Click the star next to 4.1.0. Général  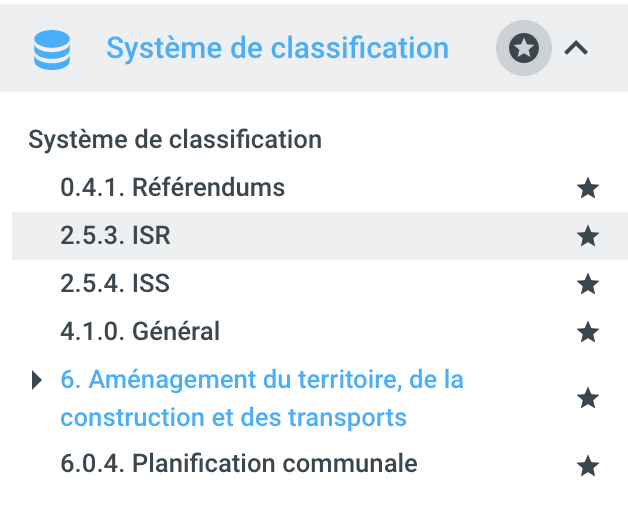pyautogui.click(x=588, y=331)
